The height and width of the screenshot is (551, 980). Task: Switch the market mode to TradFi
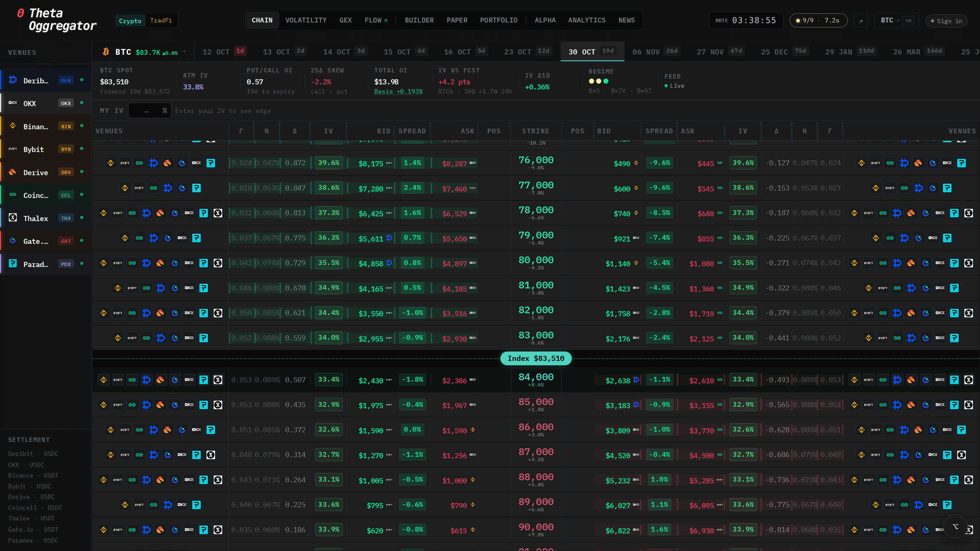[161, 20]
